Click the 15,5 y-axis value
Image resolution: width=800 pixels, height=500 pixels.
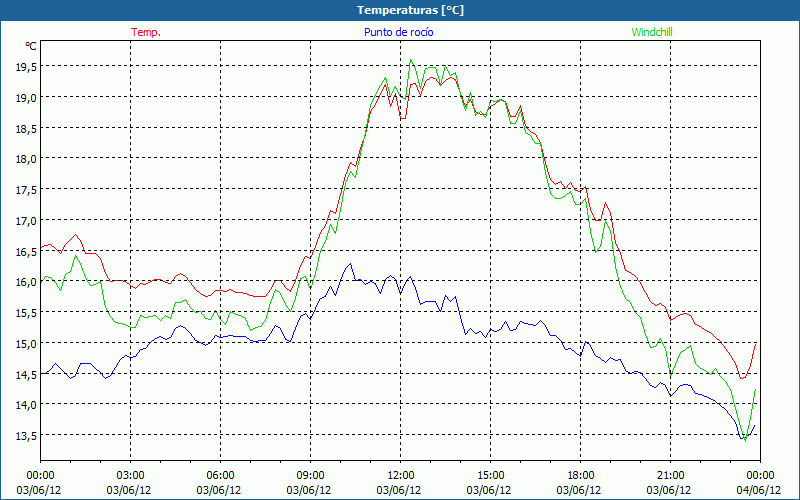pos(26,312)
